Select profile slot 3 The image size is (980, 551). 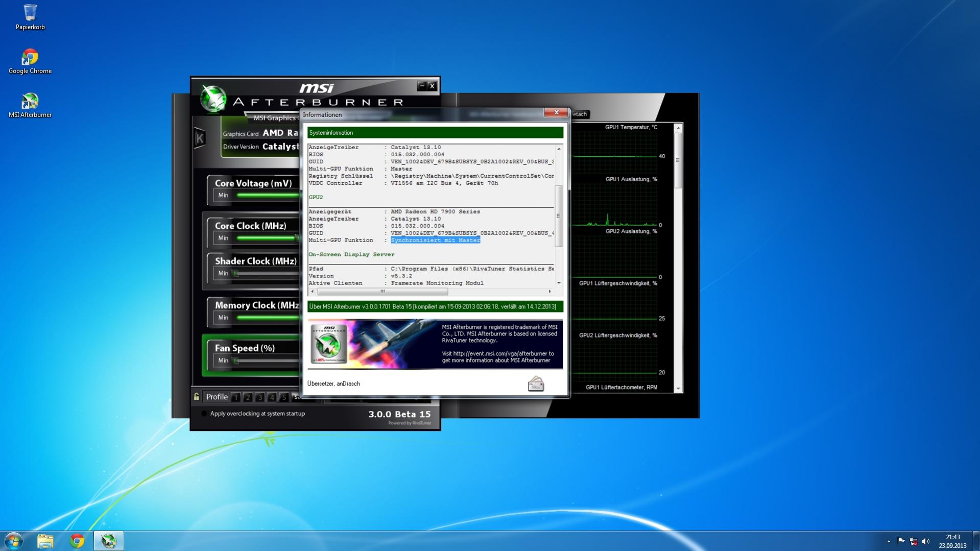pos(260,397)
